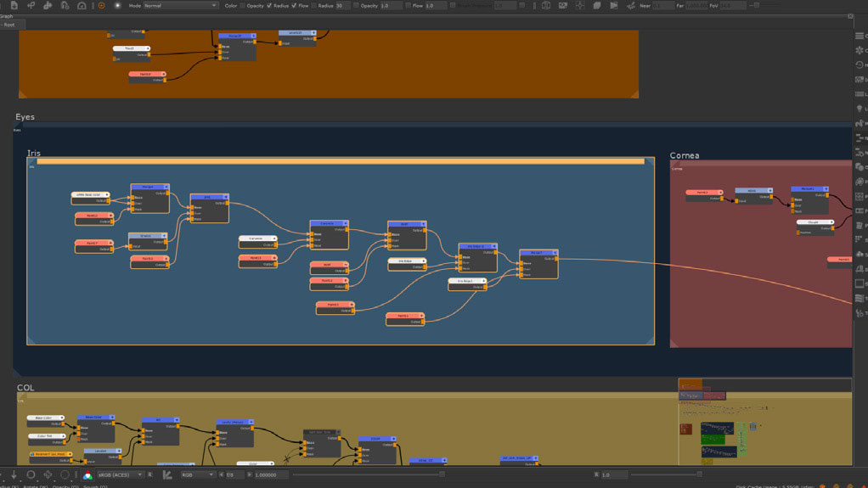Uncheck the checked box before Radius label
868x488 pixels.
tap(269, 6)
